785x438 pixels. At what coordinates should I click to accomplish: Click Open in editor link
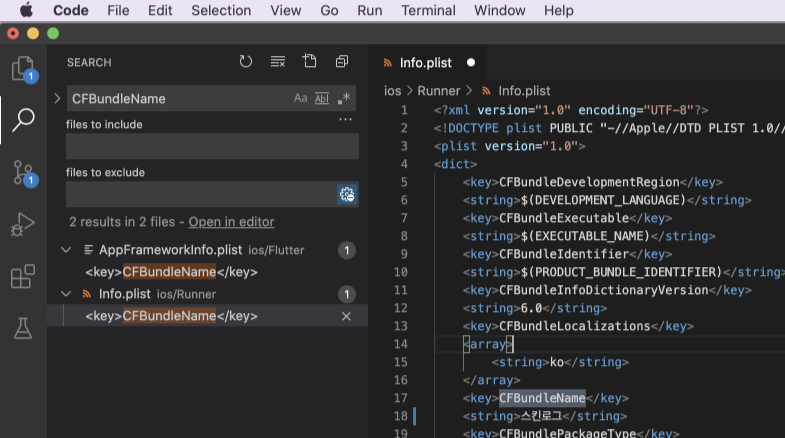tap(231, 222)
